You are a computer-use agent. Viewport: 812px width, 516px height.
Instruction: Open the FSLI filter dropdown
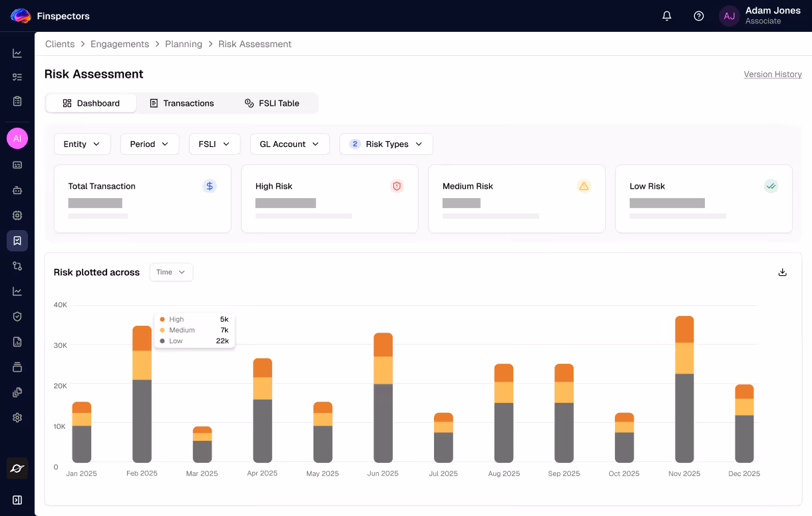(x=214, y=144)
